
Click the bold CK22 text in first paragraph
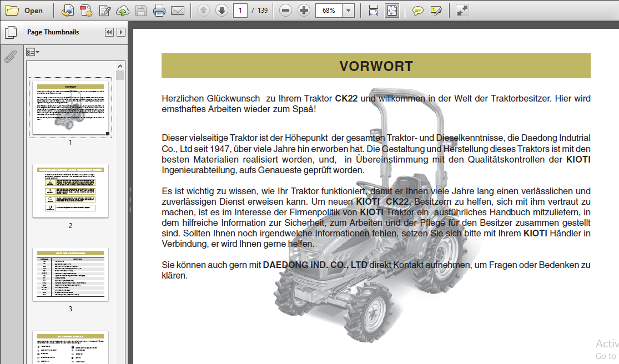[346, 99]
